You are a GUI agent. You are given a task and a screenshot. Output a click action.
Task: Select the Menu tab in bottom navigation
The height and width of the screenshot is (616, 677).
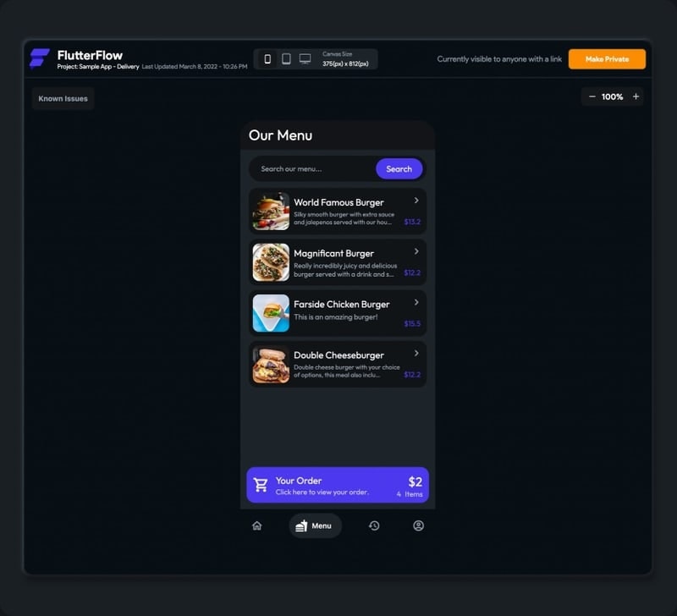point(315,525)
